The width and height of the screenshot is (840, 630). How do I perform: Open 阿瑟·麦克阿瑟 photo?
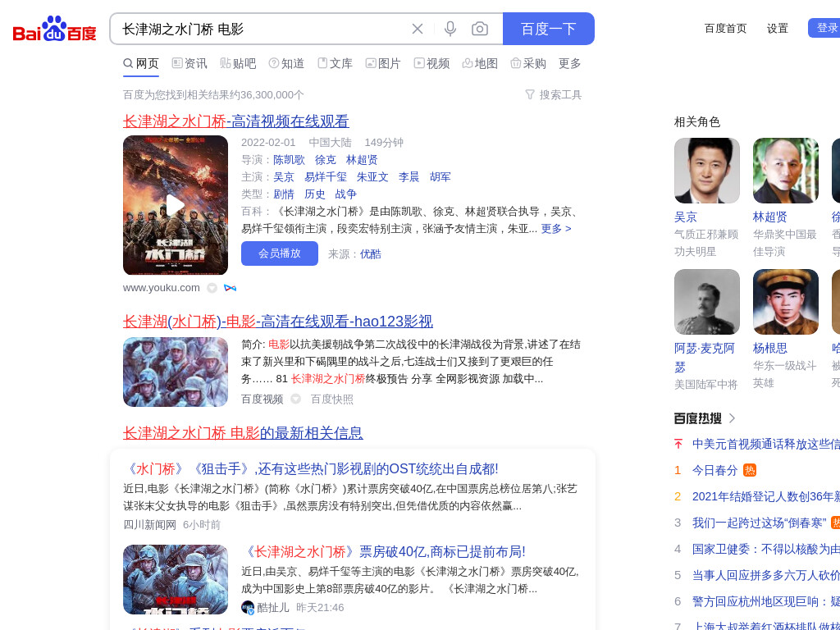(x=706, y=302)
